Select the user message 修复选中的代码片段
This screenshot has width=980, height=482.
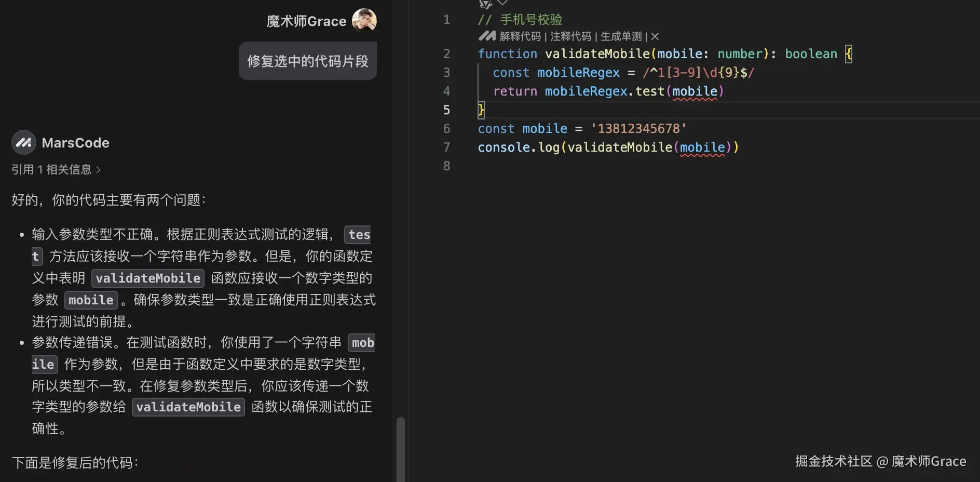click(x=308, y=61)
